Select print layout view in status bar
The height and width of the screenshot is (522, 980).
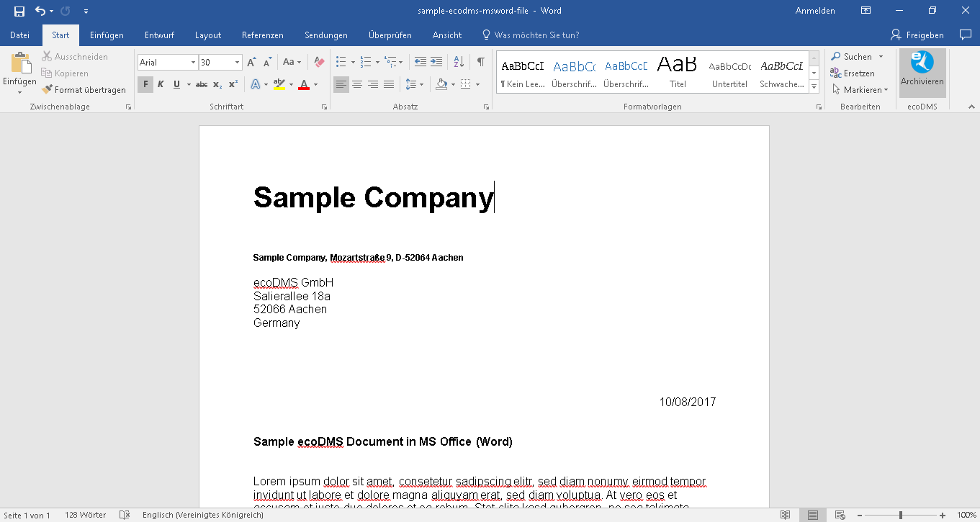click(x=812, y=515)
